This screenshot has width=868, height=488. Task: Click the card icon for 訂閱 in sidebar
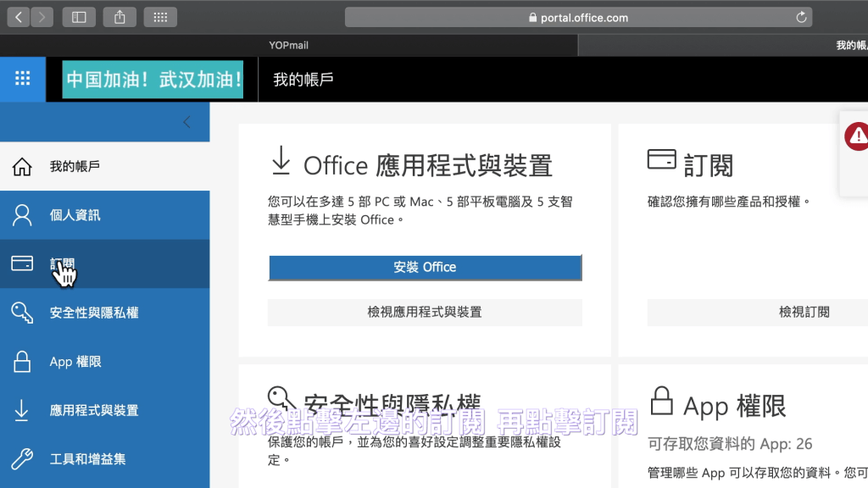22,263
